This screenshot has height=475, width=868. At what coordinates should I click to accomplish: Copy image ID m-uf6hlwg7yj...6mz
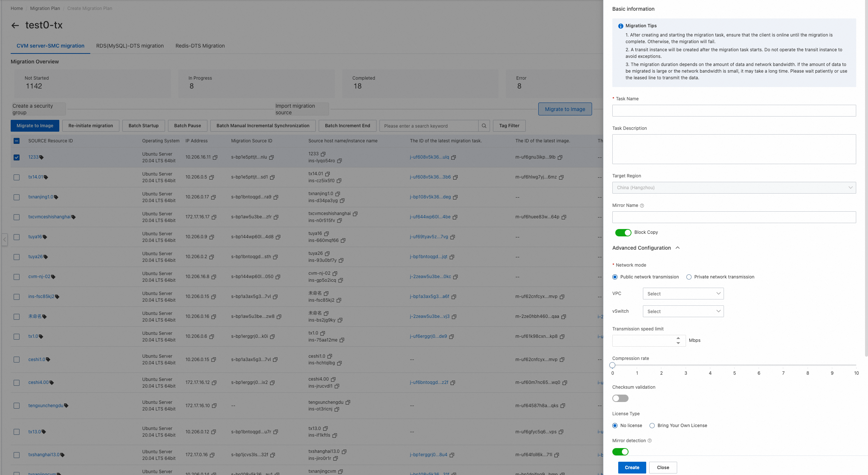coord(561,177)
